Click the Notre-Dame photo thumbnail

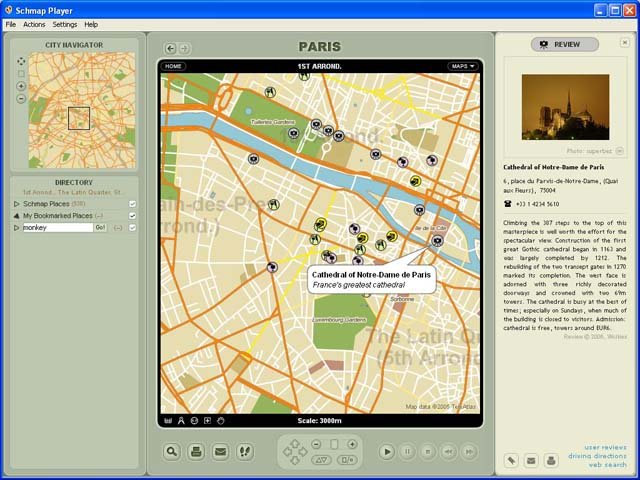tap(565, 107)
